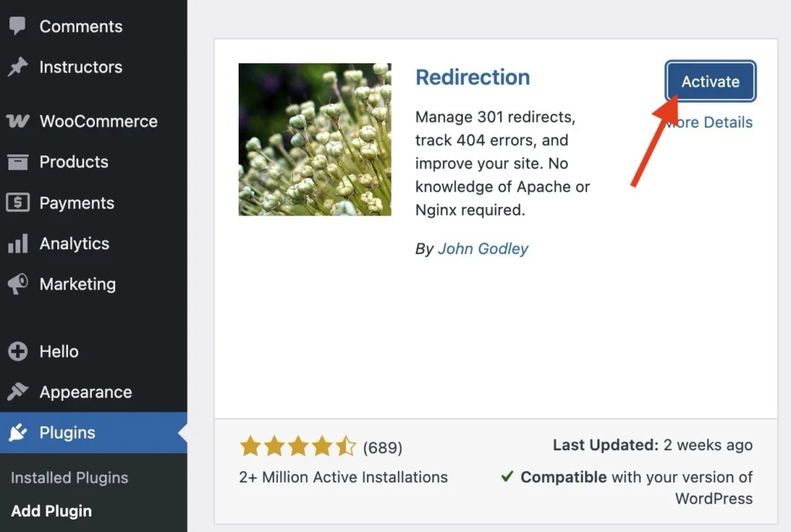Click the Appearance paintbrush icon

(18, 392)
